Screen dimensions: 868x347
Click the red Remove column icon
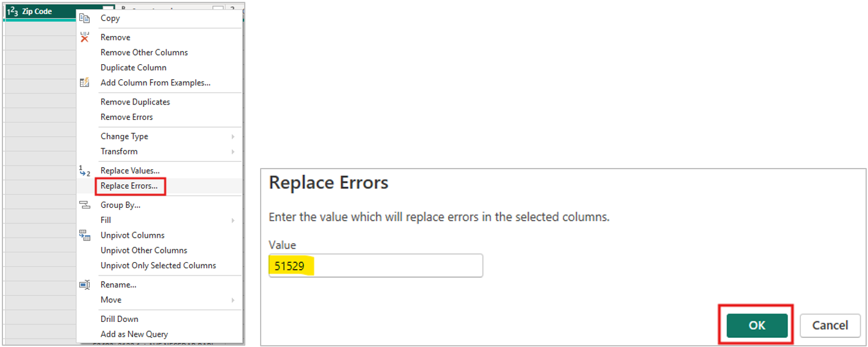pos(84,37)
